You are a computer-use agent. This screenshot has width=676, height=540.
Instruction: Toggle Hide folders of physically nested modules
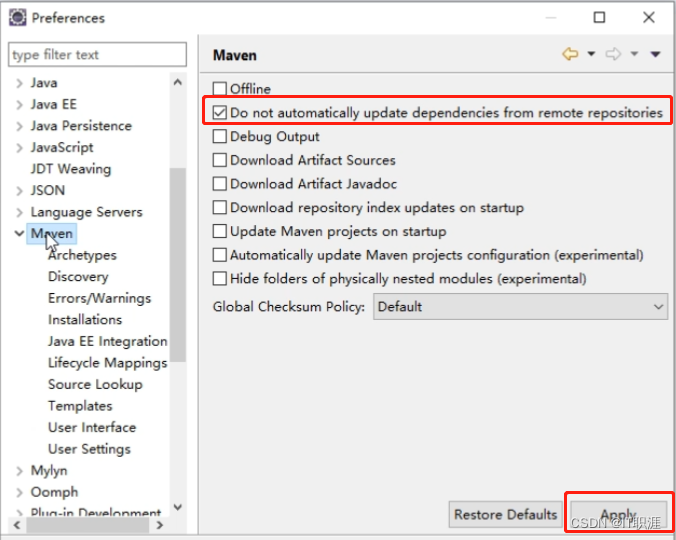click(x=219, y=278)
